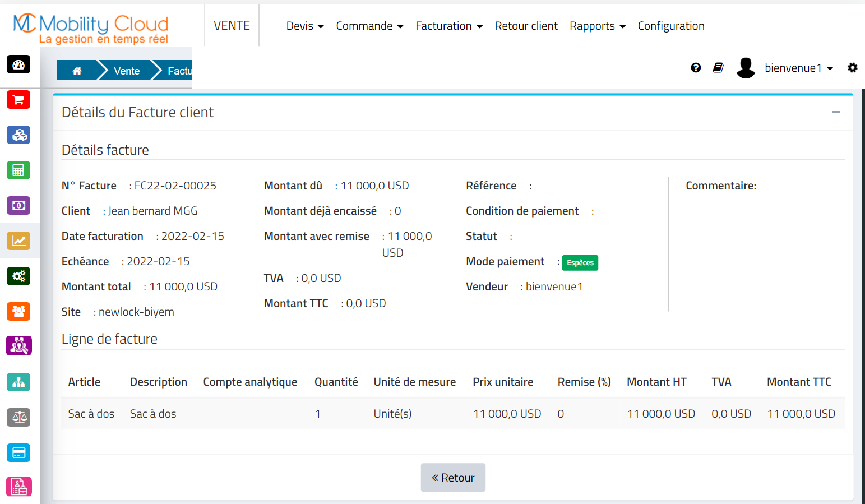
Task: Expand the Devis dropdown menu
Action: click(x=304, y=26)
